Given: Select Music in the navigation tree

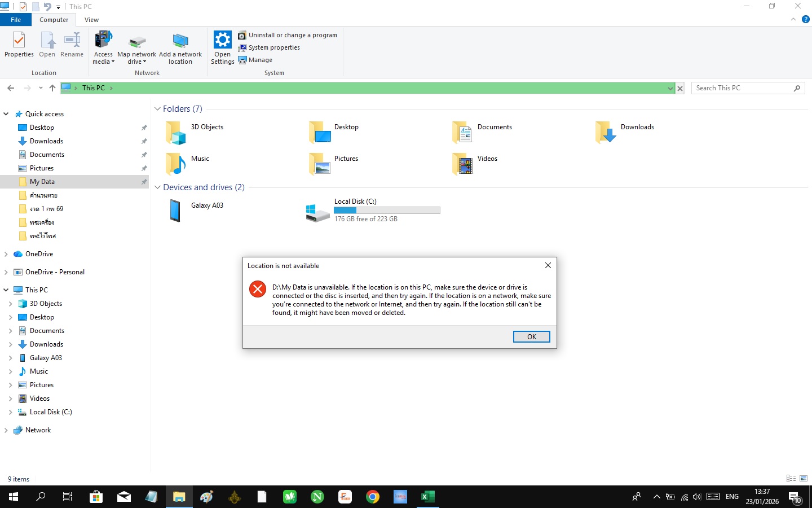Looking at the screenshot, I should click(38, 371).
